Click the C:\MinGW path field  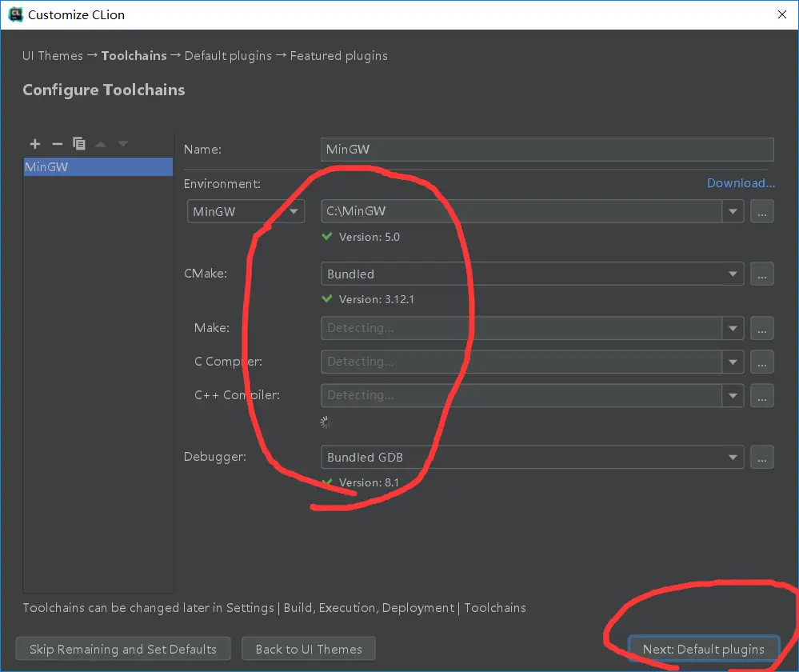pyautogui.click(x=521, y=211)
